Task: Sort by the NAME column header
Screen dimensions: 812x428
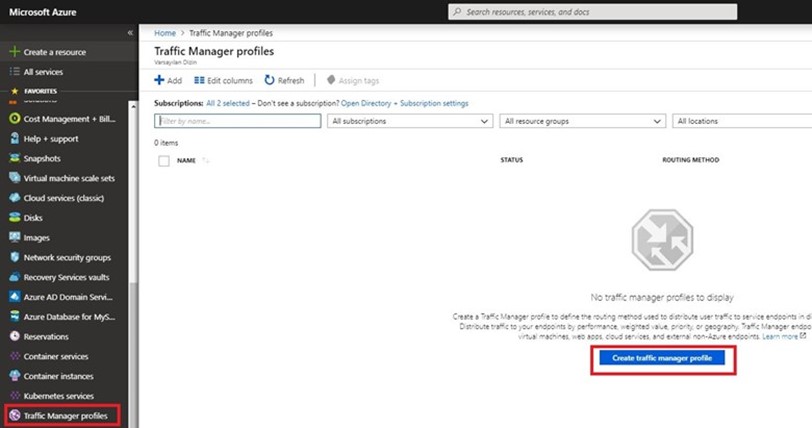Action: (x=186, y=161)
